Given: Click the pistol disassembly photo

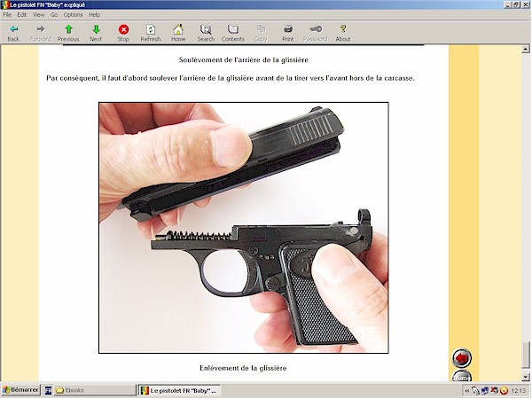Looking at the screenshot, I should click(244, 228).
